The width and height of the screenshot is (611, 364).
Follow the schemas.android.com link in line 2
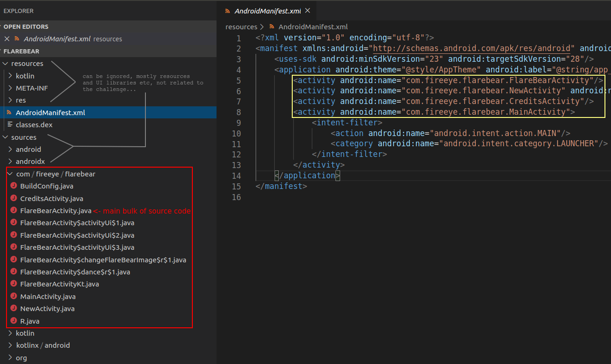click(472, 48)
